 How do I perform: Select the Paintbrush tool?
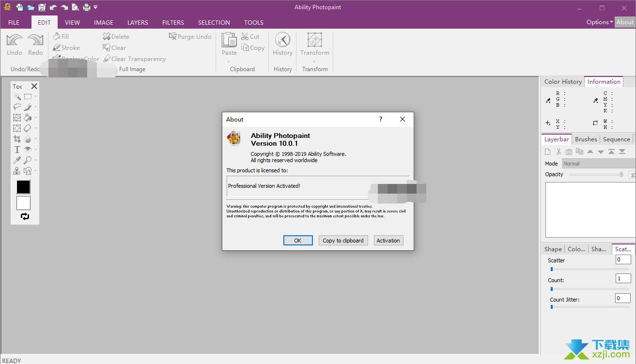click(28, 107)
